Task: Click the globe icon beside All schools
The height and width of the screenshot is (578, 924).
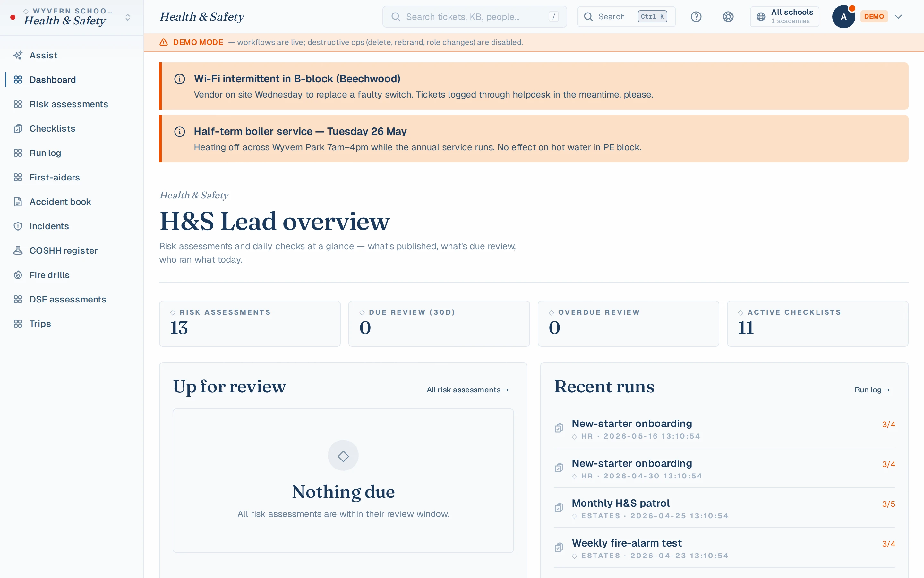Action: 761,17
